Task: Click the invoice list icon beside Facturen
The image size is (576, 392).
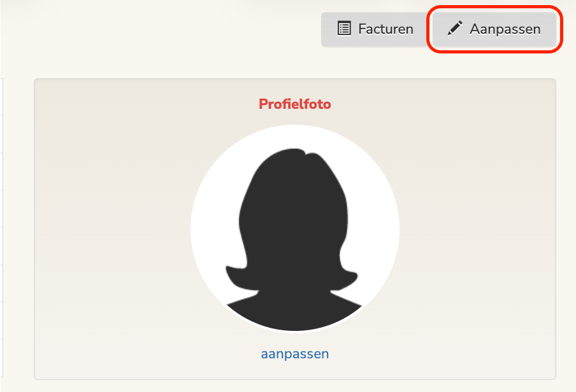Action: pyautogui.click(x=344, y=29)
